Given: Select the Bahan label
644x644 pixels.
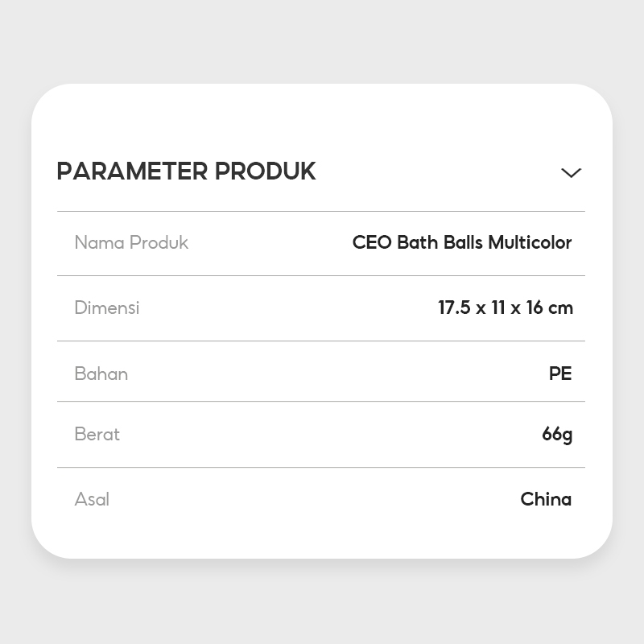Looking at the screenshot, I should click(x=101, y=374).
